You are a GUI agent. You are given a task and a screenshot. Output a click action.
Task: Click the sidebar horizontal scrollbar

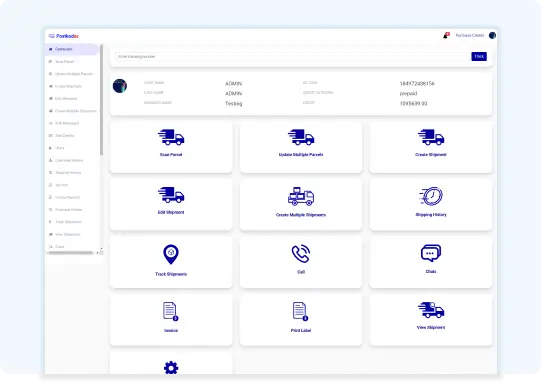coord(71,253)
